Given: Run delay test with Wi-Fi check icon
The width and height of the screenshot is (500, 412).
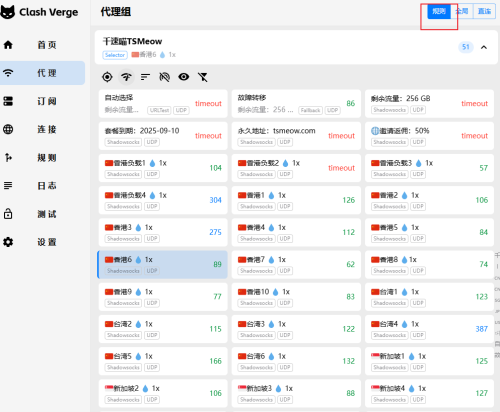Looking at the screenshot, I should (126, 77).
